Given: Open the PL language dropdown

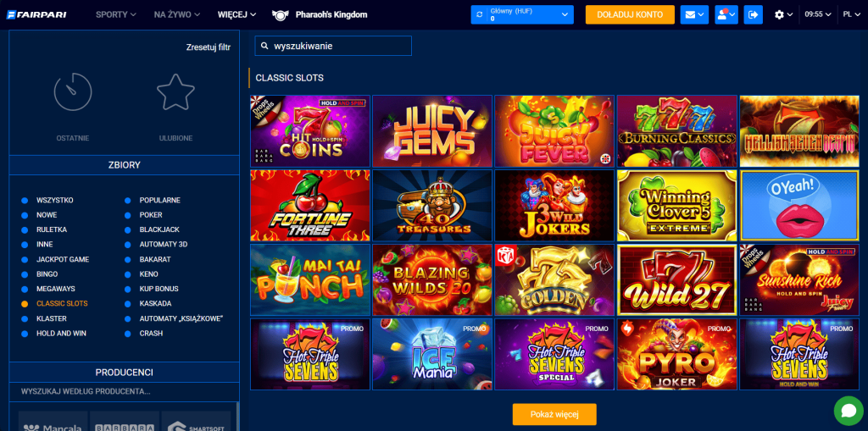Looking at the screenshot, I should tap(851, 15).
